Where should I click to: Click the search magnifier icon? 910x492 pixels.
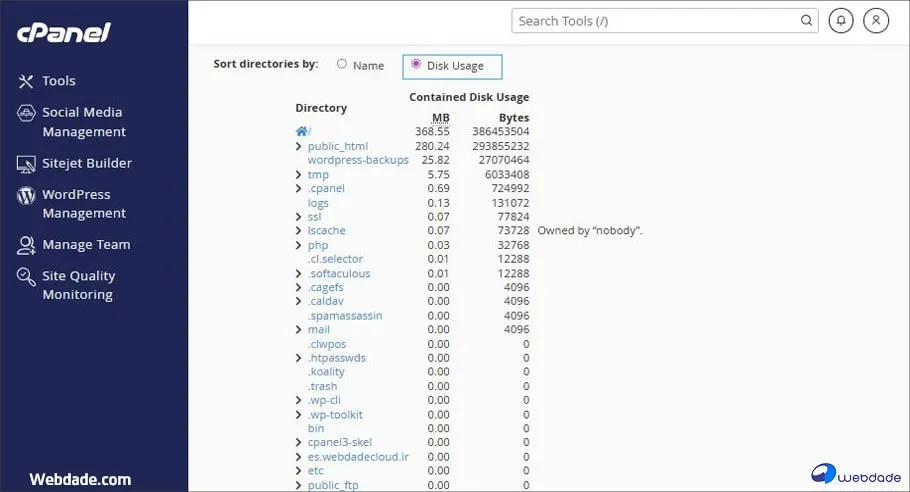click(806, 21)
